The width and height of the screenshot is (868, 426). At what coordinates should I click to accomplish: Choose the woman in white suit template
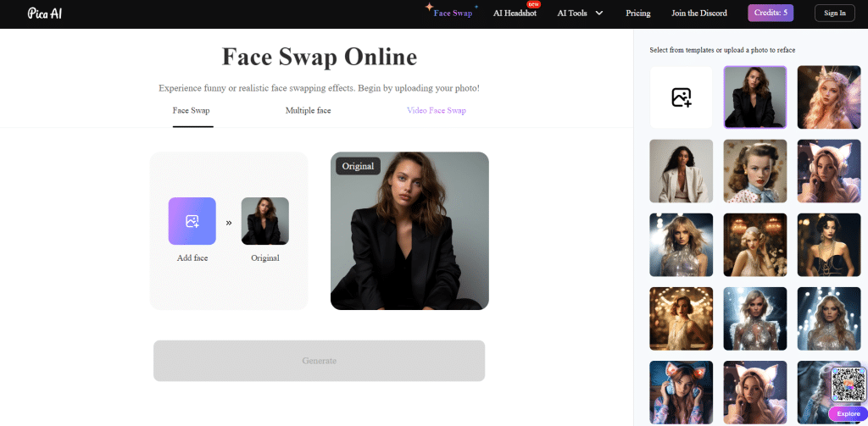(681, 171)
